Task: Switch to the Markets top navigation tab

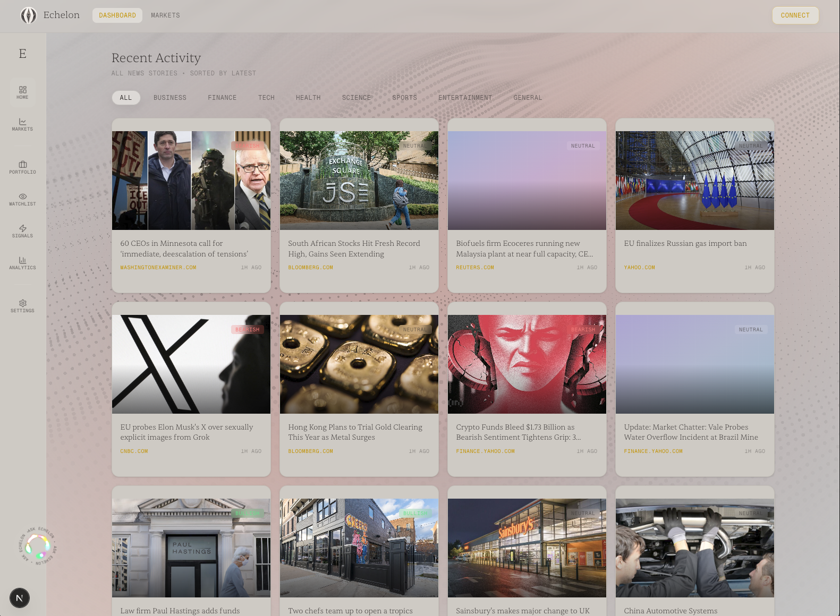Action: pyautogui.click(x=165, y=15)
